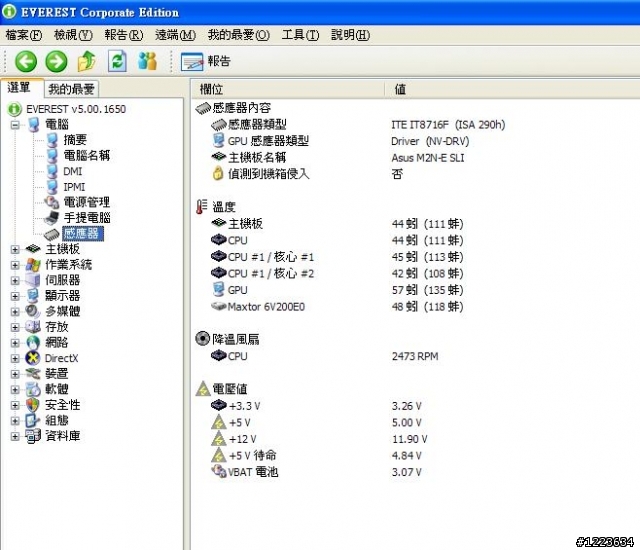The width and height of the screenshot is (640, 550).
Task: Click the green Forward arrow toolbar icon
Action: pyautogui.click(x=56, y=62)
